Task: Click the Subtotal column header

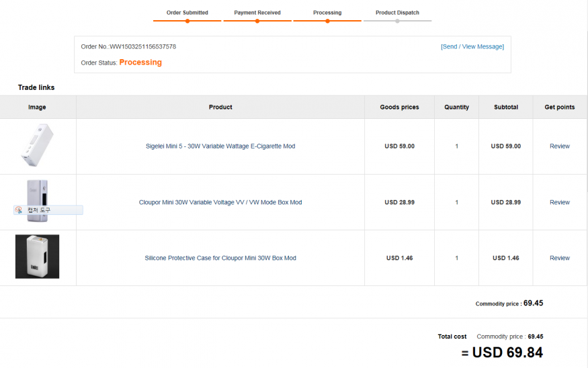Action: (x=506, y=107)
